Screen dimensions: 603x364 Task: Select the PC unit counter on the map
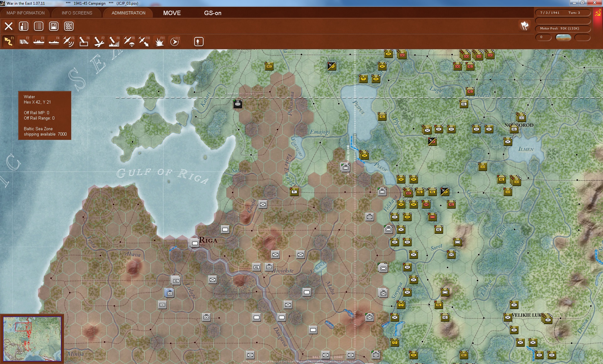294,191
